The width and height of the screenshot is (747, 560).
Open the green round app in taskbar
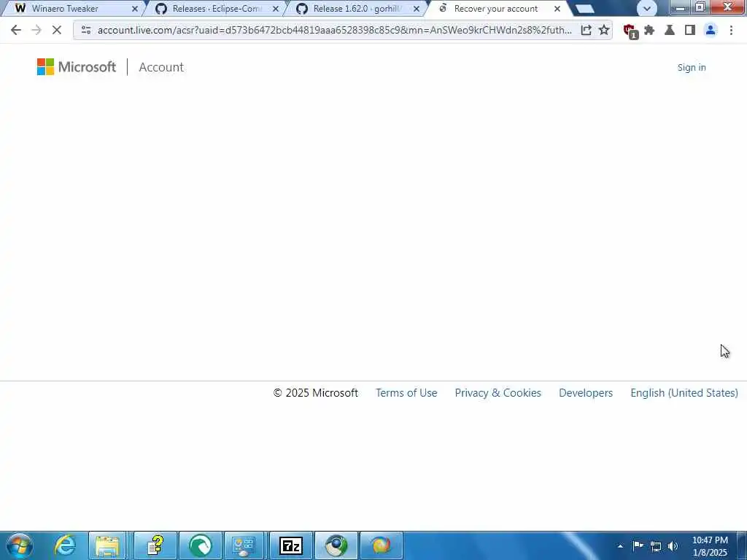click(201, 545)
